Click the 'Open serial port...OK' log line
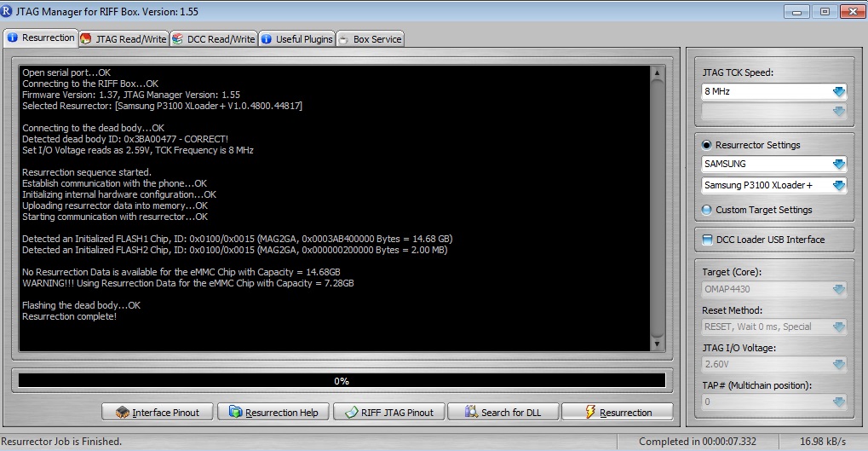 pyautogui.click(x=66, y=72)
